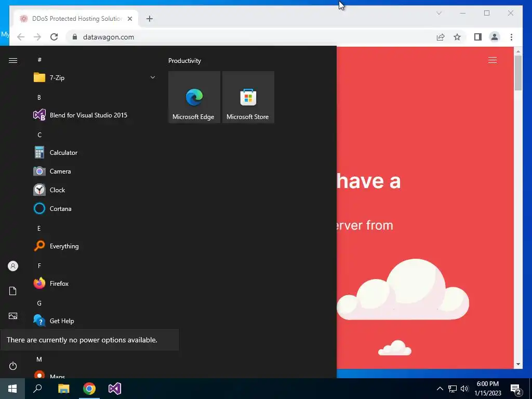Click the Power button in Start
Viewport: 532px width, 399px height.
13,366
